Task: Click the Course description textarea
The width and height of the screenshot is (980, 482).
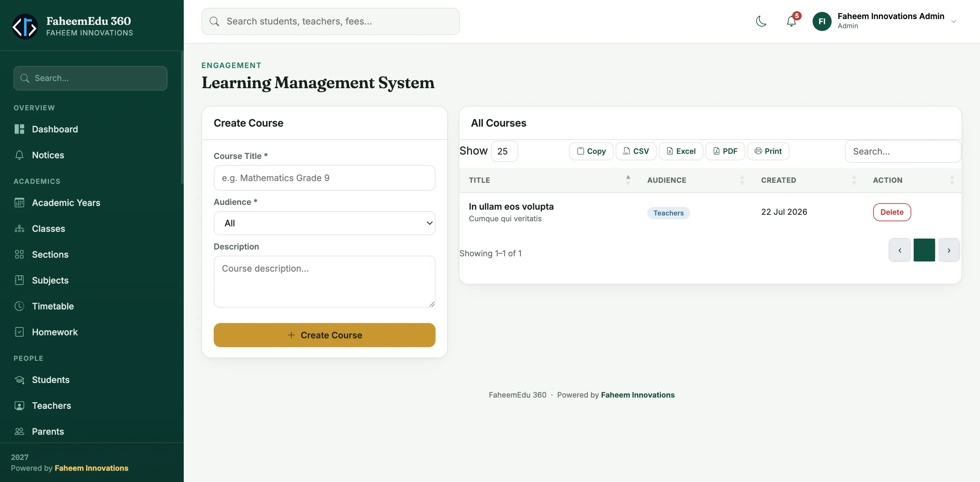Action: (325, 282)
